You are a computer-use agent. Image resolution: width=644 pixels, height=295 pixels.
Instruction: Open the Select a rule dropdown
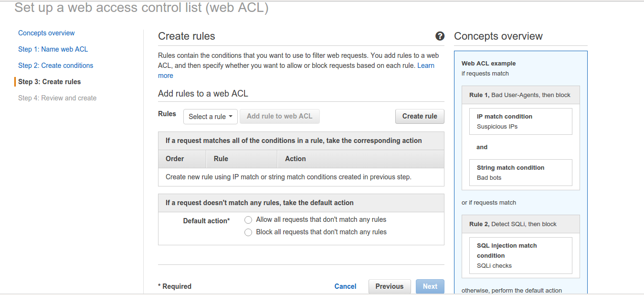[x=210, y=117]
